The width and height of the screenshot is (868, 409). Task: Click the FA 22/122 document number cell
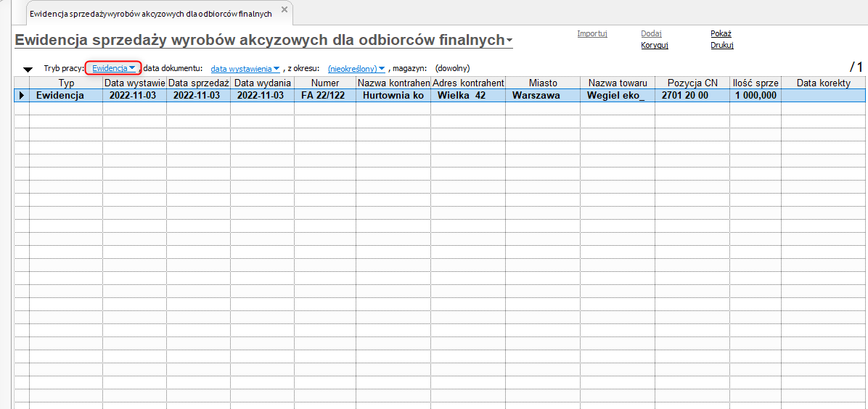pos(325,95)
